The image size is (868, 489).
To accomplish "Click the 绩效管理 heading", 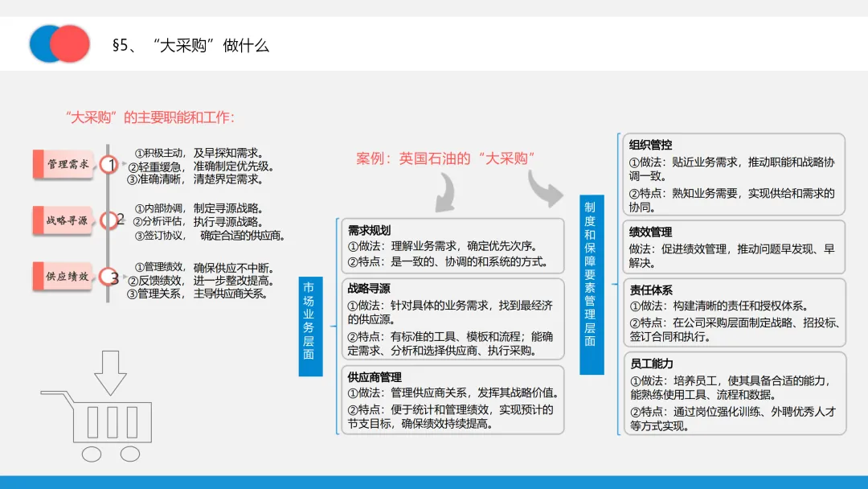I will pyautogui.click(x=650, y=232).
